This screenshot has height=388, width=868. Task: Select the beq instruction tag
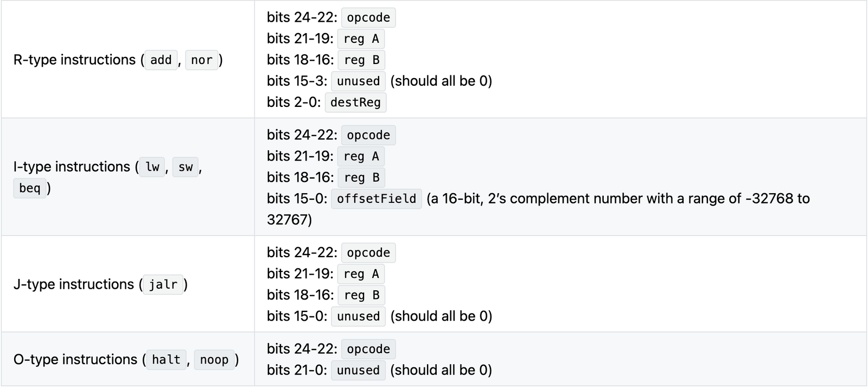30,188
